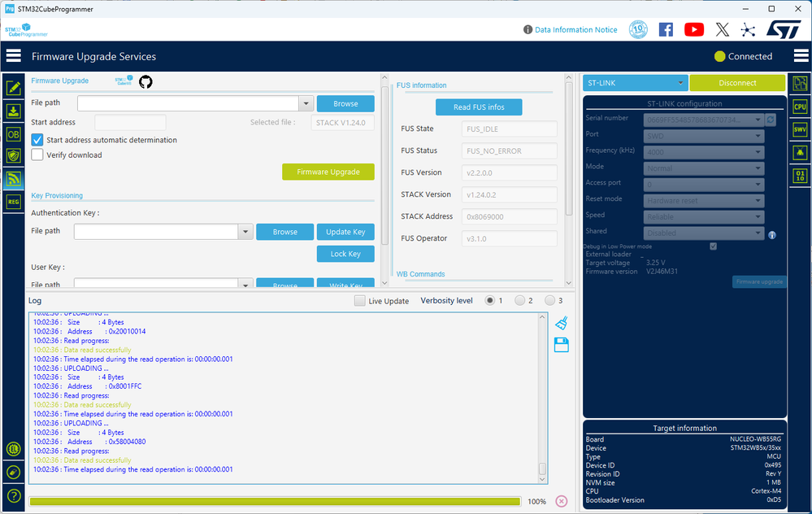Open the top right sidebar board icon
The width and height of the screenshot is (812, 514).
pyautogui.click(x=800, y=84)
